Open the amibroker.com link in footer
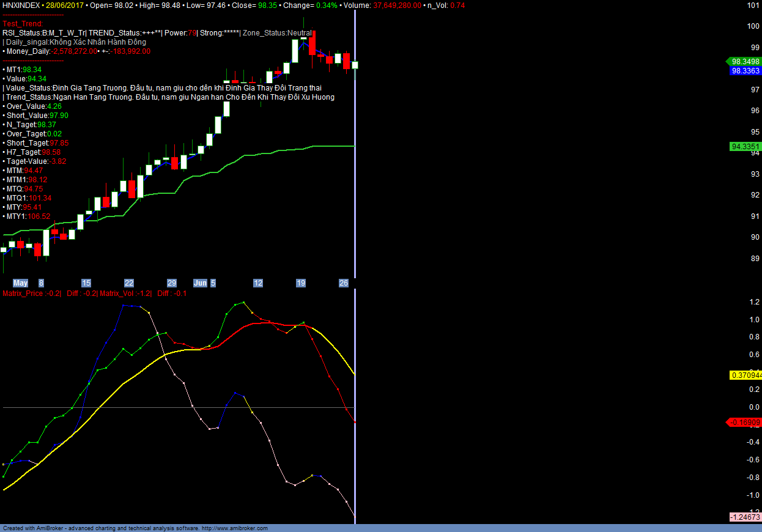This screenshot has height=532, width=762. coord(234,528)
